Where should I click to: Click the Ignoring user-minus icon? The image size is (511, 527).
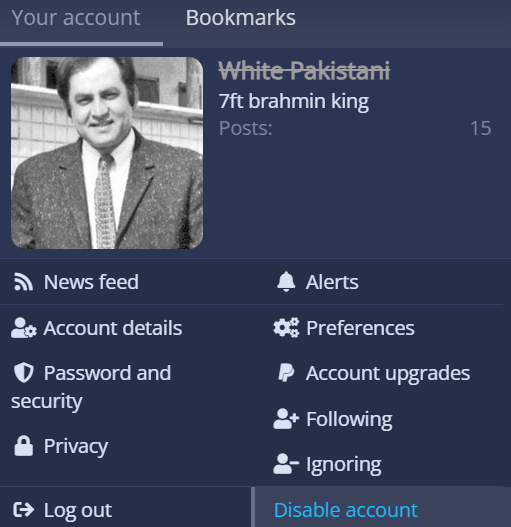click(x=286, y=464)
